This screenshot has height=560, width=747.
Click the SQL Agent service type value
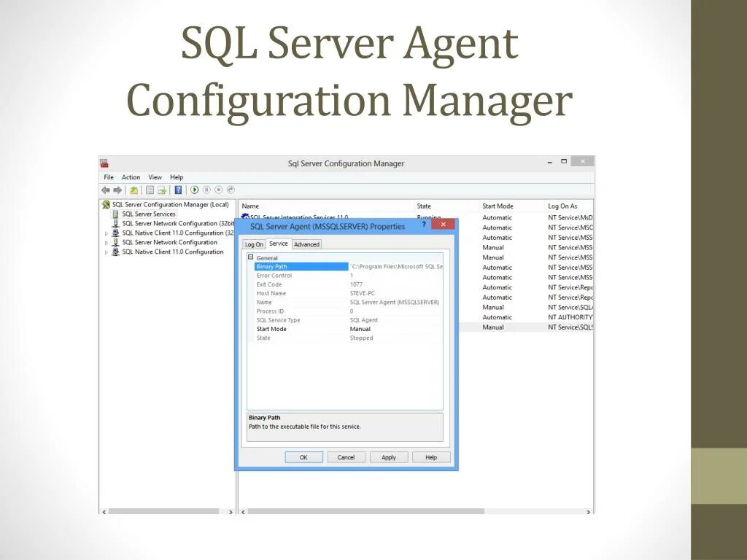364,320
